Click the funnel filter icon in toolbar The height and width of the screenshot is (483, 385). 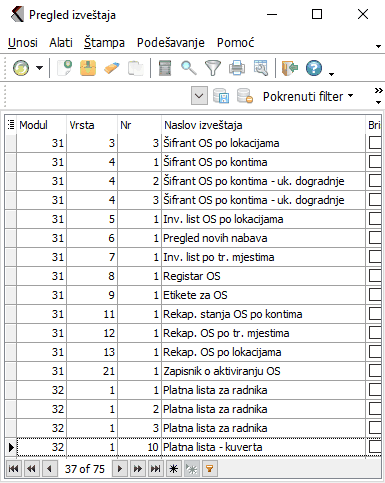(213, 68)
